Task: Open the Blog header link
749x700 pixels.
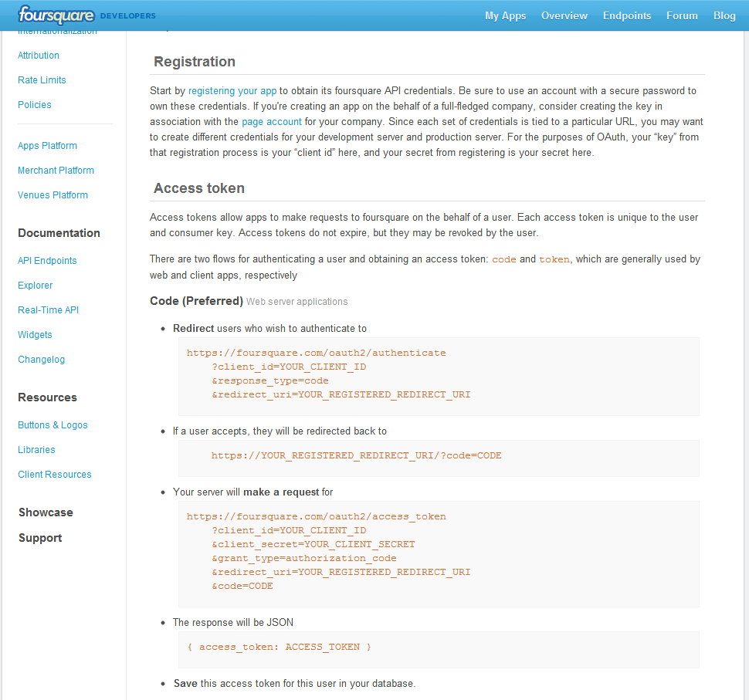Action: [724, 15]
